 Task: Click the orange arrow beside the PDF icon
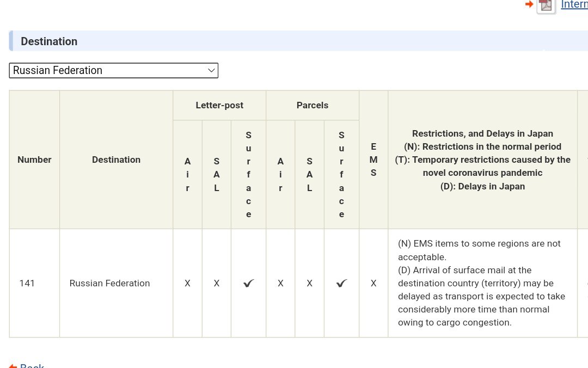(529, 4)
